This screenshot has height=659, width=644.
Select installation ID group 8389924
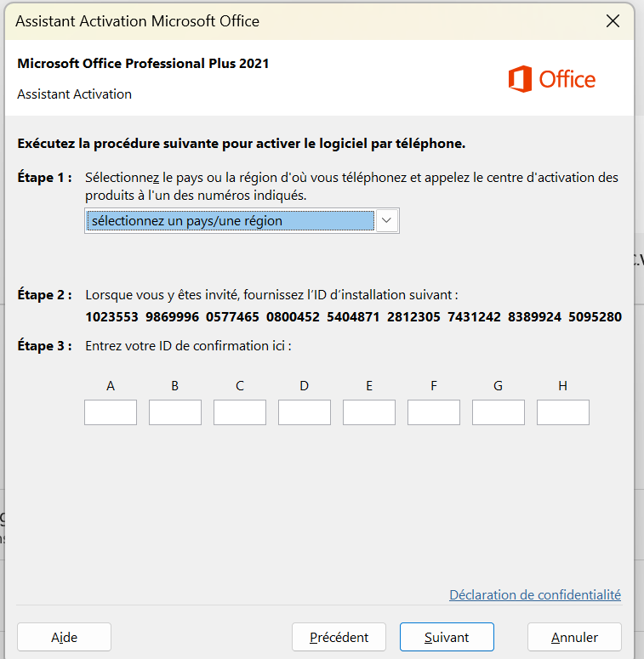535,317
